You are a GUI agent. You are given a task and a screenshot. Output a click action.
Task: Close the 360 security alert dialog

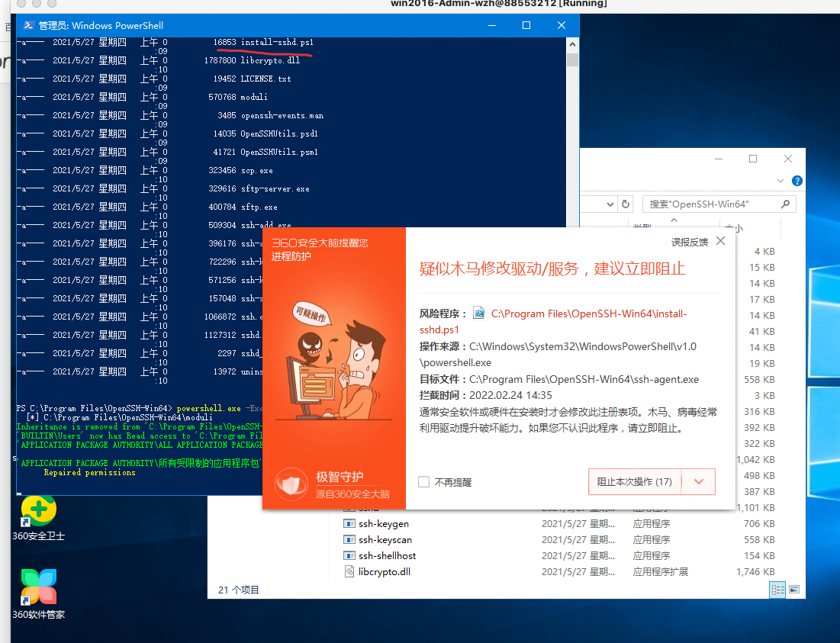tap(720, 241)
